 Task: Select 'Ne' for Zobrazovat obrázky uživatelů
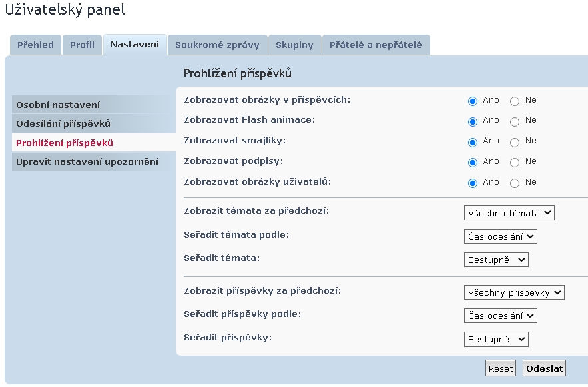pos(515,183)
